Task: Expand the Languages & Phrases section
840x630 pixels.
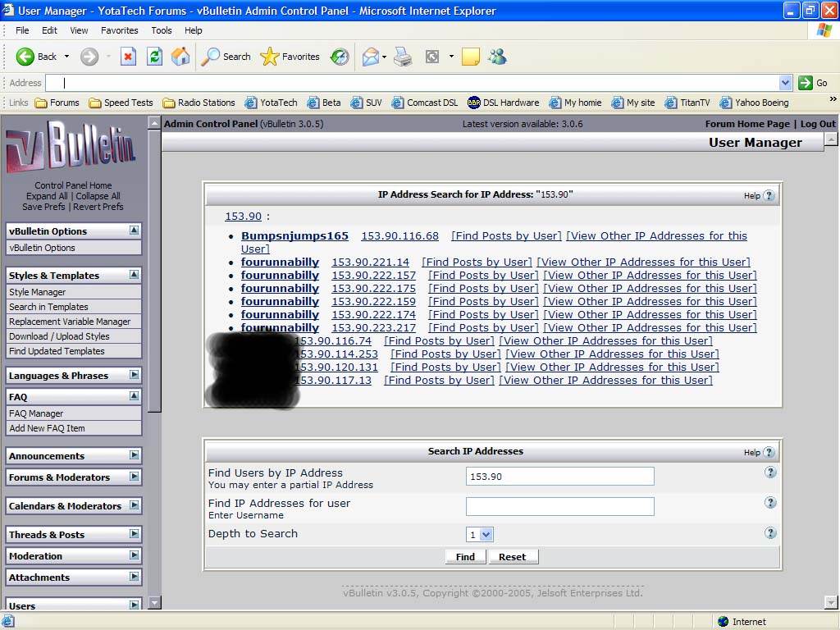Action: (134, 374)
